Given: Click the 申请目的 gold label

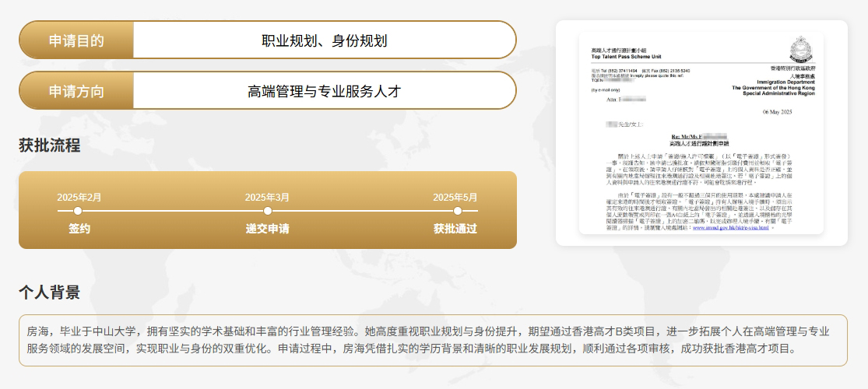Looking at the screenshot, I should pyautogui.click(x=76, y=40).
